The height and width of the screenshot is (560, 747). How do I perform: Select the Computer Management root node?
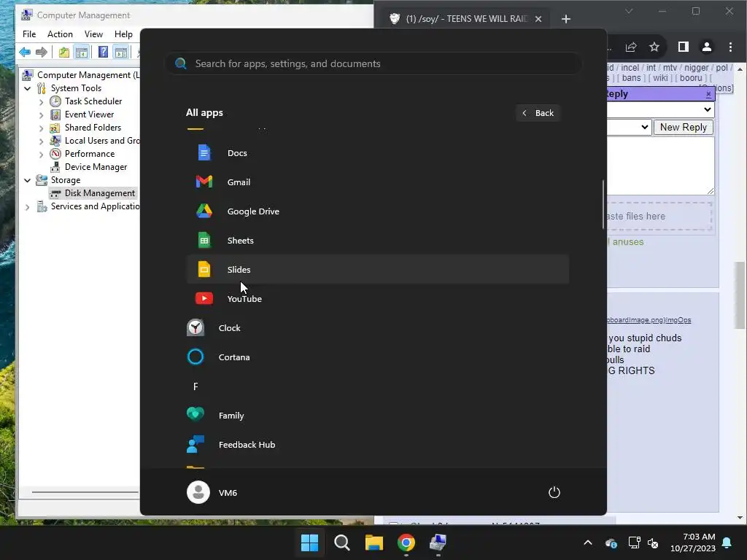81,75
